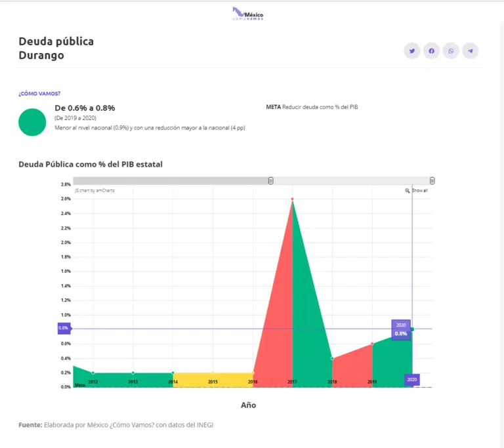Click the 2020 category label on x-axis
Viewport: 504px width, 448px height.
pos(411,379)
